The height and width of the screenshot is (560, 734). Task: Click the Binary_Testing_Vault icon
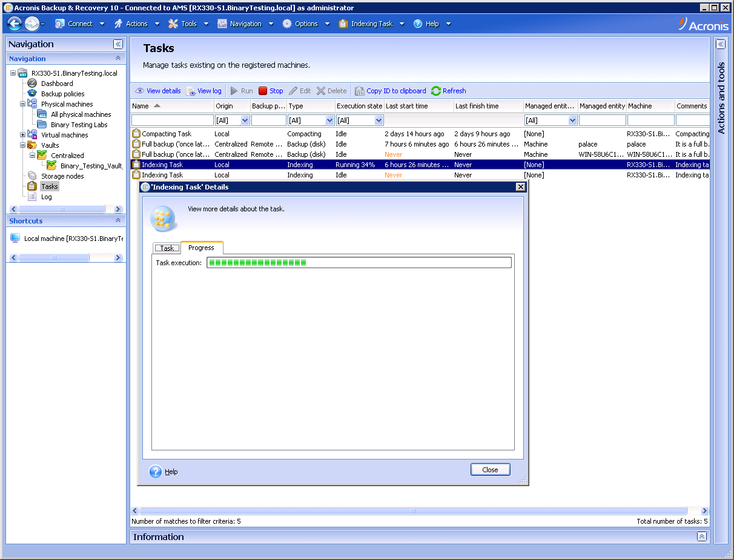[51, 165]
